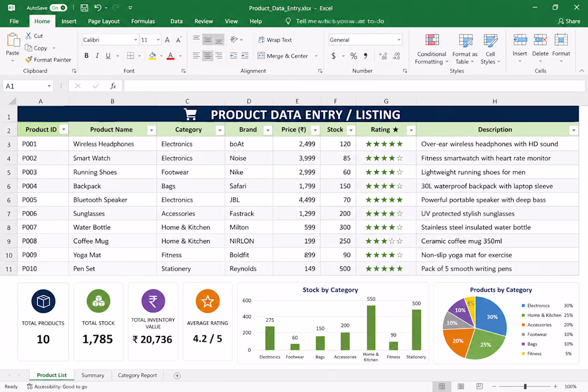Click Format cells icon in Cells group
Screen dimensions: 588x392
561,40
